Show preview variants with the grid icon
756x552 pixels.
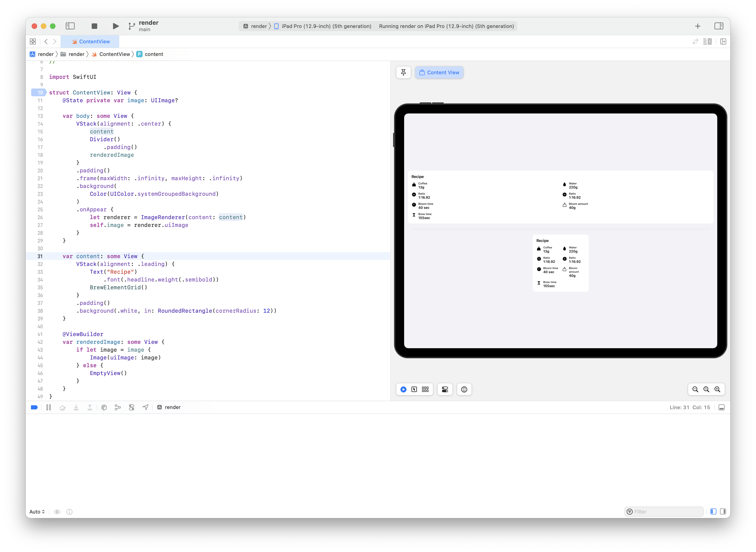click(x=425, y=389)
